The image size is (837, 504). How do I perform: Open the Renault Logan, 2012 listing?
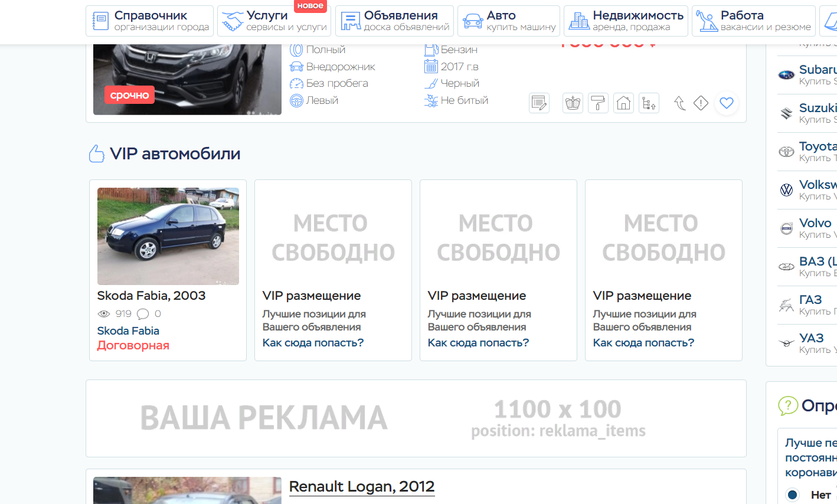(362, 487)
